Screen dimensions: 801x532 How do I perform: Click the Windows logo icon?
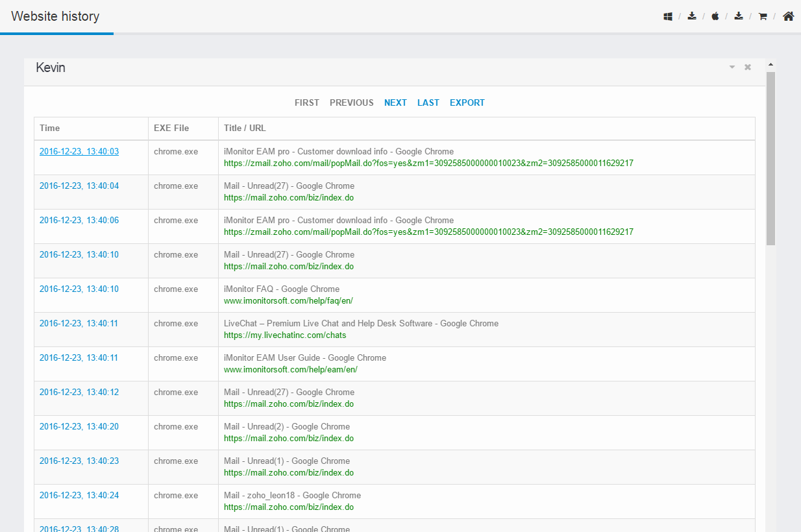tap(667, 16)
